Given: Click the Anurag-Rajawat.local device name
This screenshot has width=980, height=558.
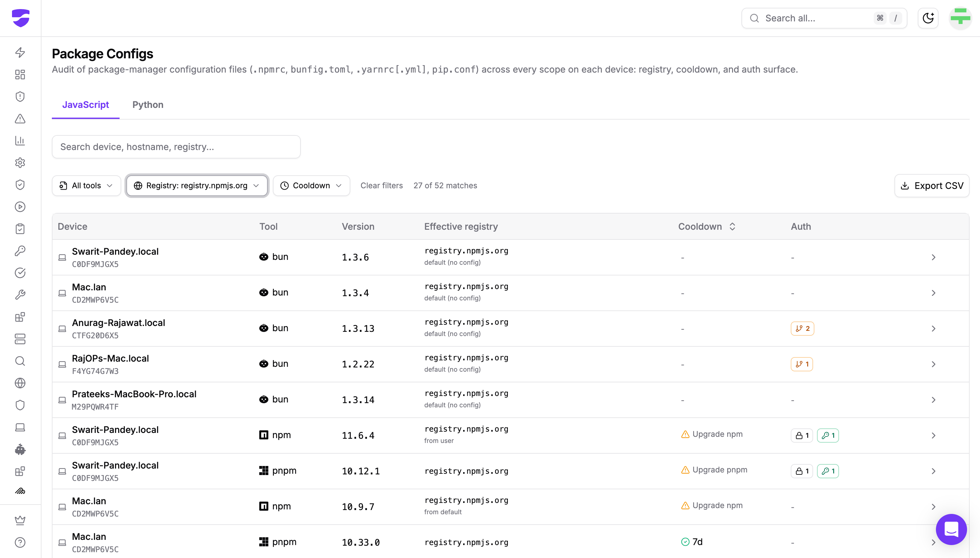Looking at the screenshot, I should (x=118, y=323).
